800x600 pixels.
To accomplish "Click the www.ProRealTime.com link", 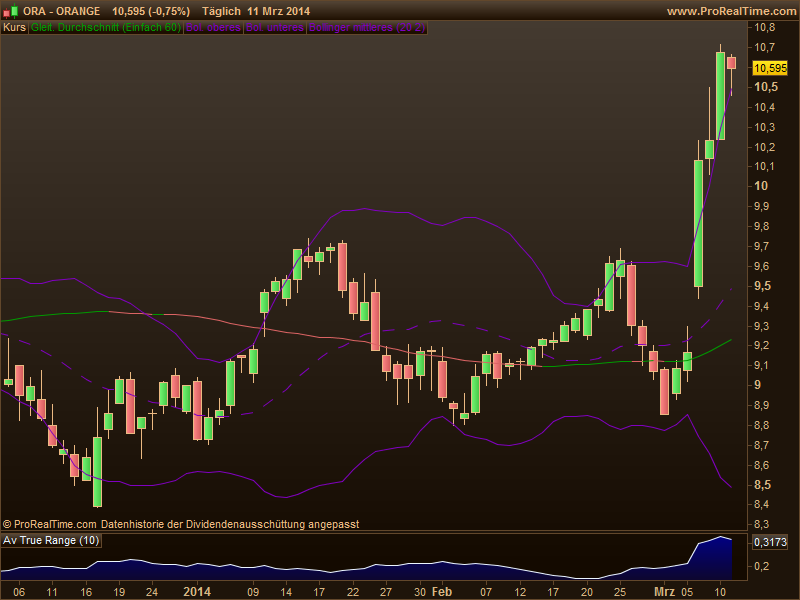I will point(733,11).
